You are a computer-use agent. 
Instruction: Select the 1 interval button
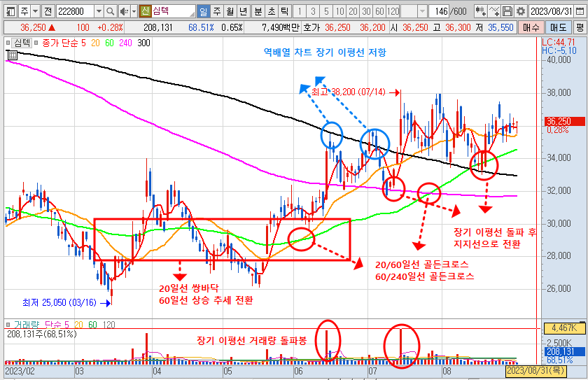click(x=300, y=12)
